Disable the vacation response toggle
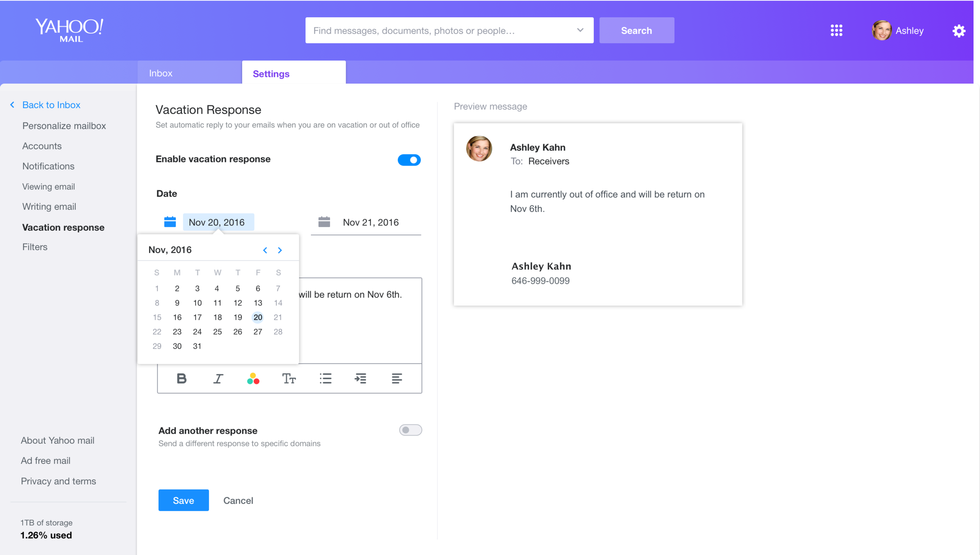 coord(409,160)
